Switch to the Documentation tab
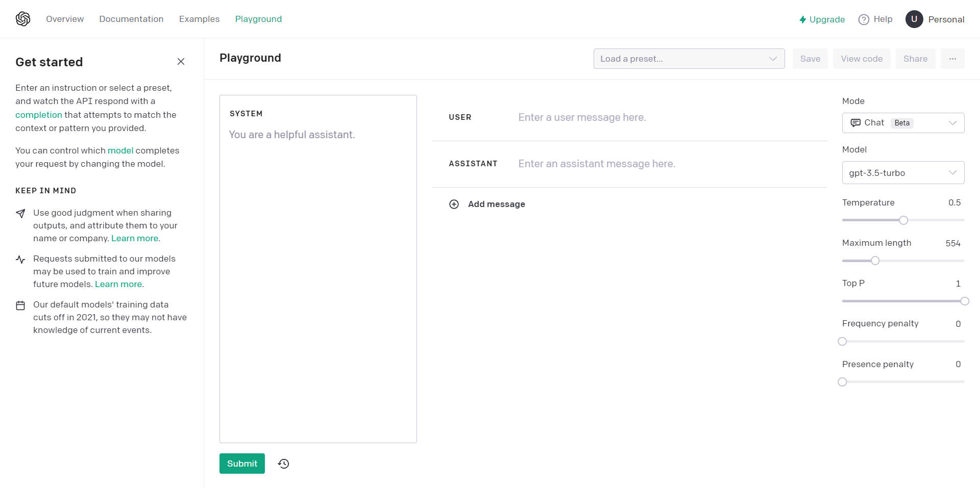The image size is (980, 488). click(131, 19)
